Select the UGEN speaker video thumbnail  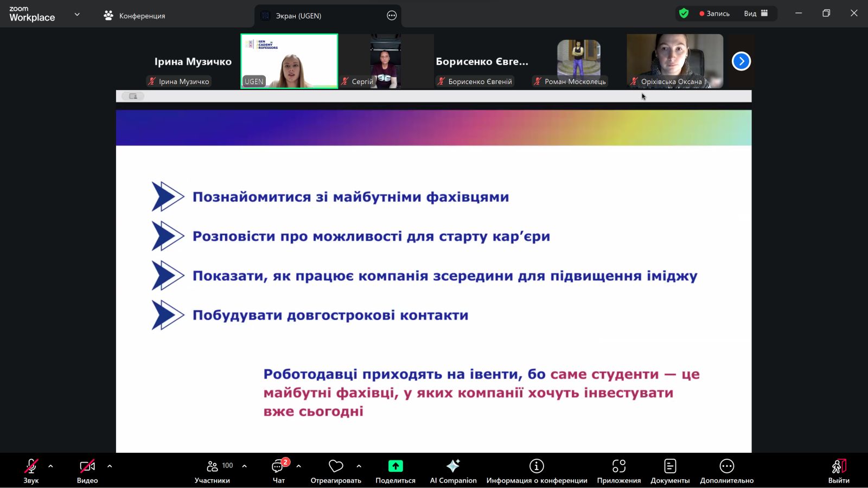click(289, 61)
